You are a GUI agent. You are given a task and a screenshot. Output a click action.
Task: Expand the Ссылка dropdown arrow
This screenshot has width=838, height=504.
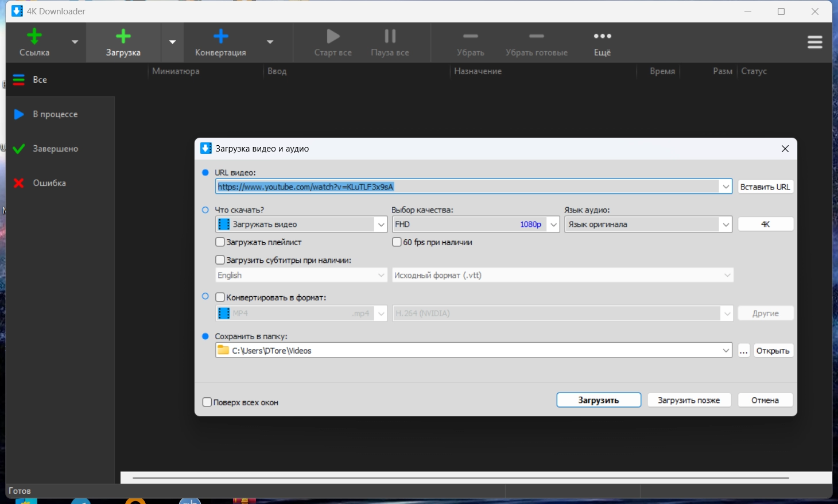(x=75, y=42)
